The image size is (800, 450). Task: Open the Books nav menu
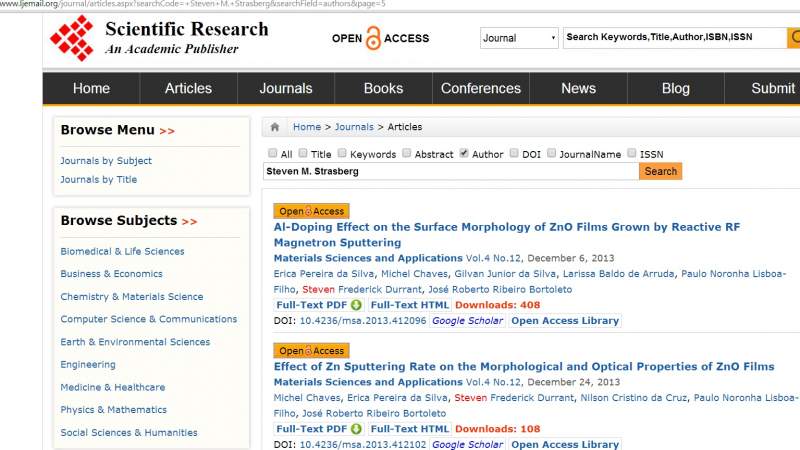pyautogui.click(x=383, y=88)
